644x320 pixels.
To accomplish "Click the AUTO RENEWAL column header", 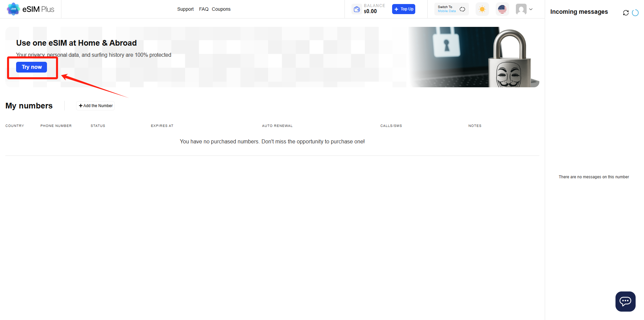I will tap(277, 126).
